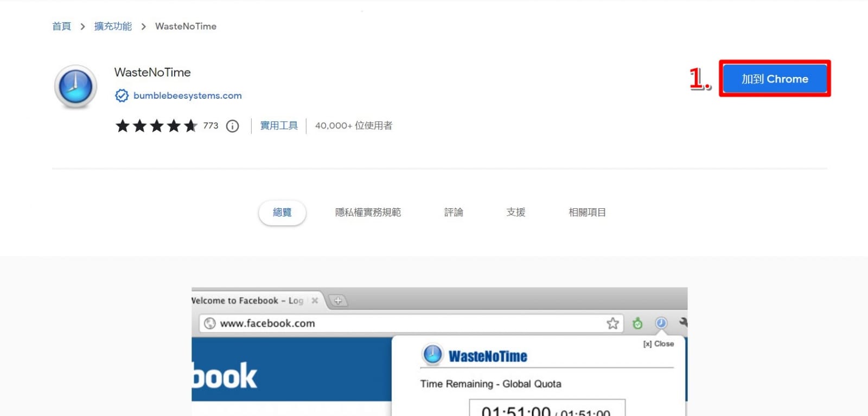Click the verified publisher badge icon
The height and width of the screenshot is (416, 868).
tap(122, 95)
